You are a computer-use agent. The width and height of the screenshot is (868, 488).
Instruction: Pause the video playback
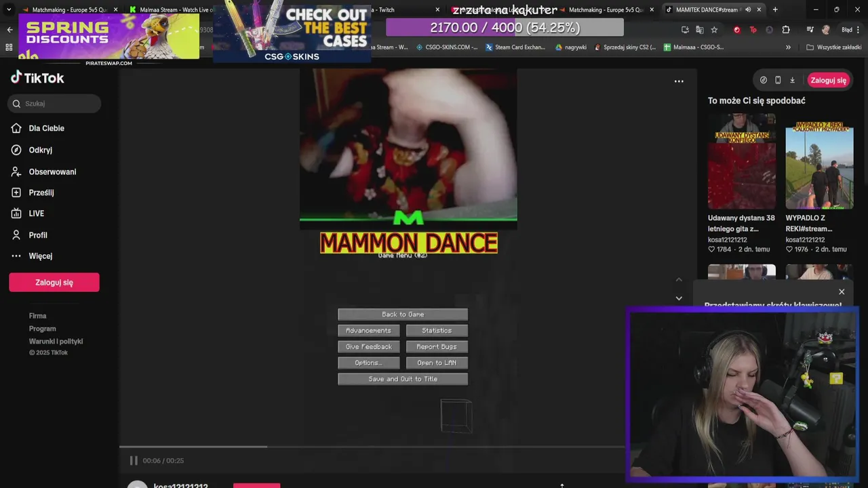pyautogui.click(x=134, y=460)
